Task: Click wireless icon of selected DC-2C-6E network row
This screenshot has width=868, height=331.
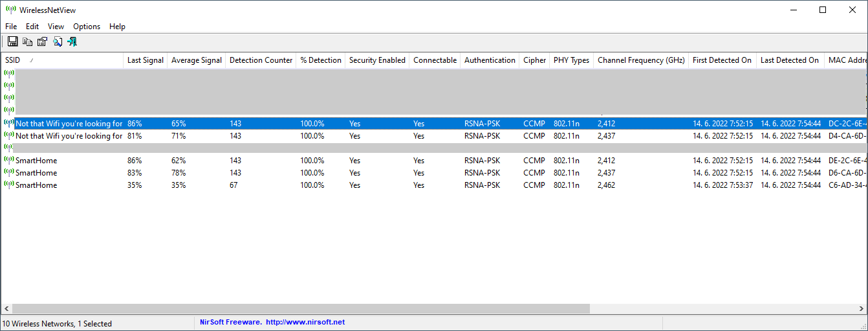Action: 9,122
